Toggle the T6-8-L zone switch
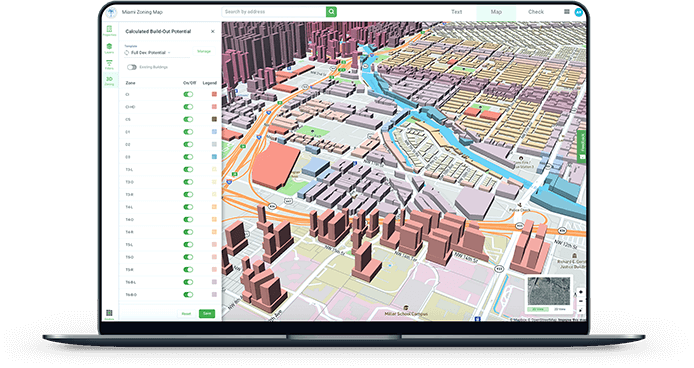Image resolution: width=694 pixels, height=368 pixels. 189,282
